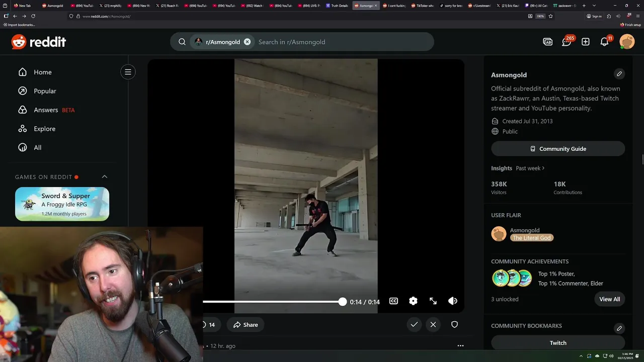Toggle closed captions on video
644x362 pixels.
point(393,301)
